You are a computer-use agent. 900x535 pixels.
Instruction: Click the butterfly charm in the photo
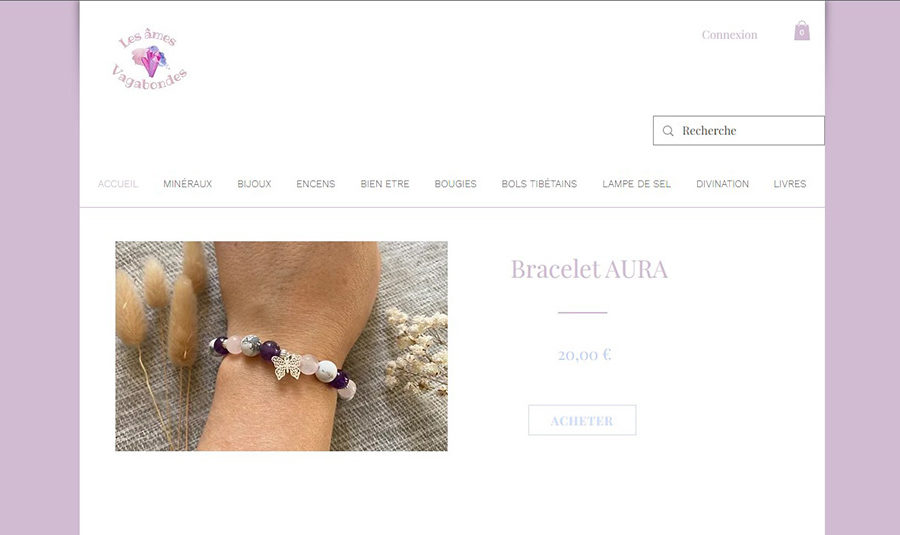(286, 366)
